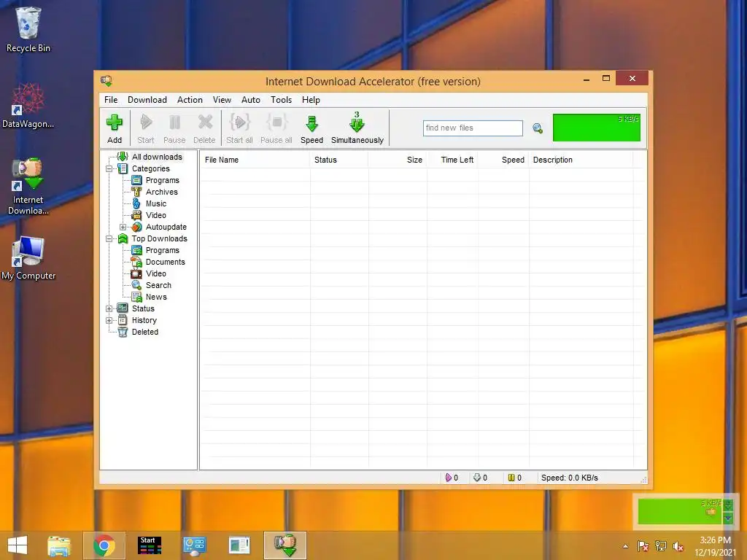Image resolution: width=747 pixels, height=560 pixels.
Task: Click the Start all toolbar icon
Action: tap(239, 128)
